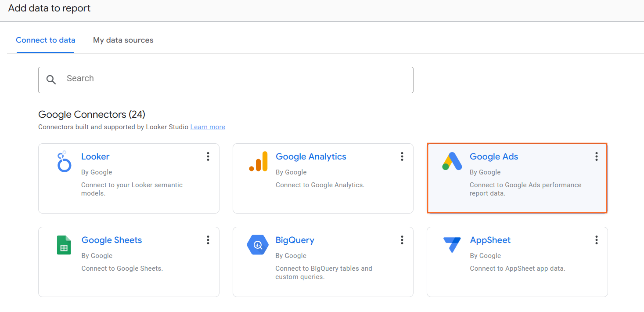
Task: Switch to My data sources tab
Action: coord(123,40)
